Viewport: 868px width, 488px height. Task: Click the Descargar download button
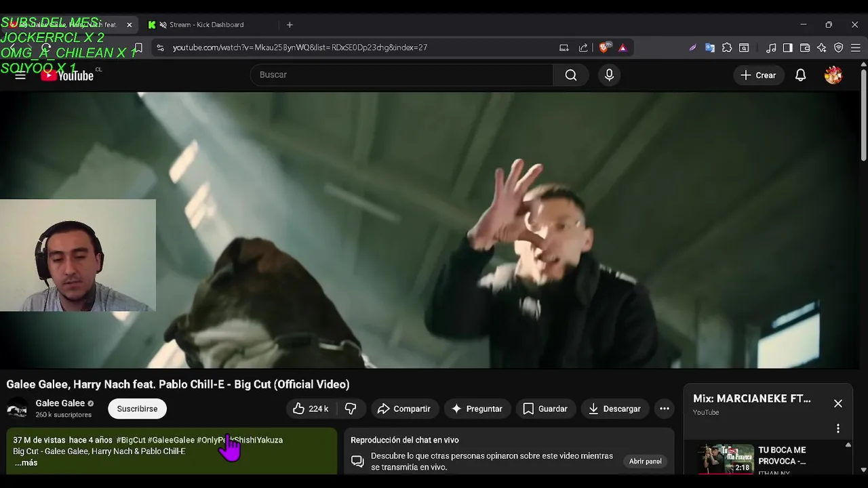click(x=614, y=409)
